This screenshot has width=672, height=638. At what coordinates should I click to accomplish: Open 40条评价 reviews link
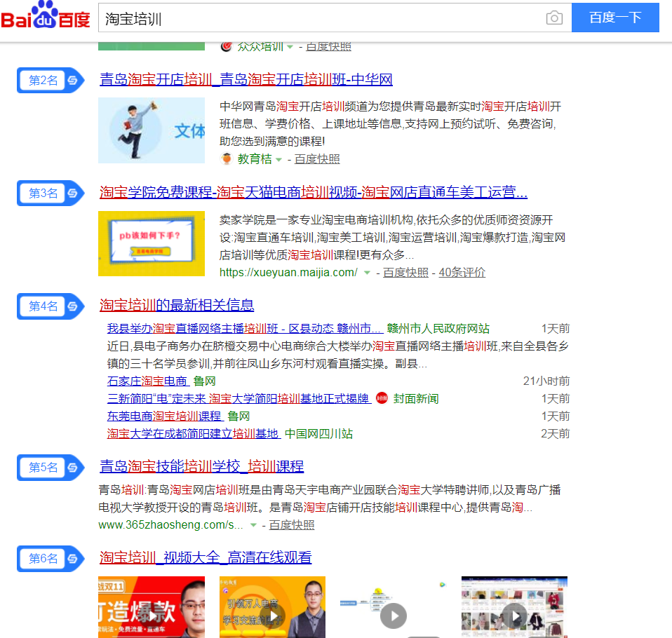click(x=462, y=272)
